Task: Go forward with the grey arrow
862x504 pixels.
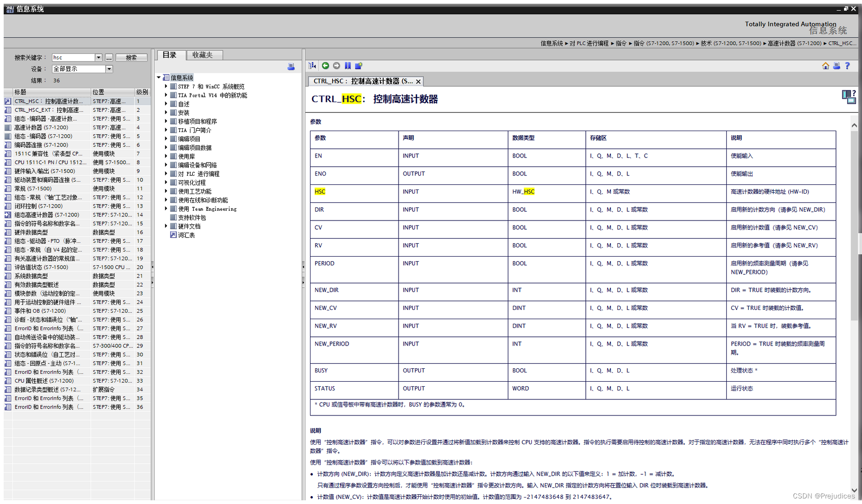Action: click(x=336, y=66)
